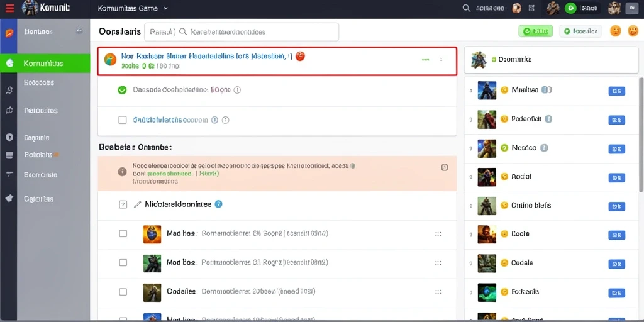Open the green three-dots menu on highlighted row

[426, 60]
